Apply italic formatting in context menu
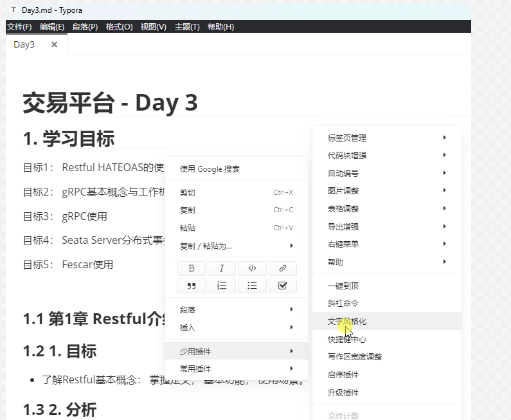511x420 pixels. tap(222, 268)
